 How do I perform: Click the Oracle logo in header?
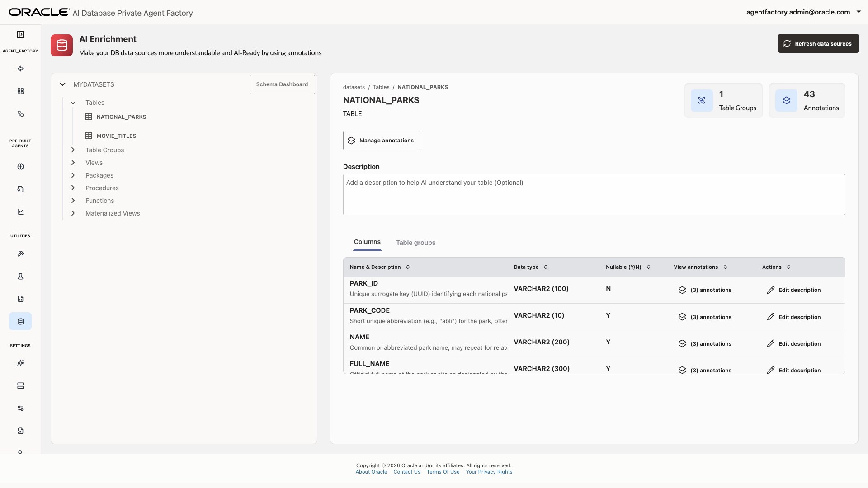(x=39, y=12)
